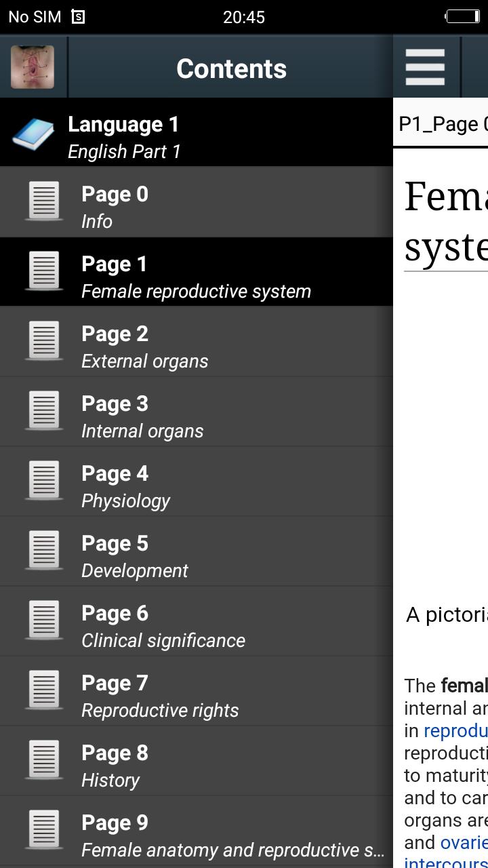Viewport: 488px width, 868px height.
Task: Click the Page 0 document icon
Action: tap(44, 201)
